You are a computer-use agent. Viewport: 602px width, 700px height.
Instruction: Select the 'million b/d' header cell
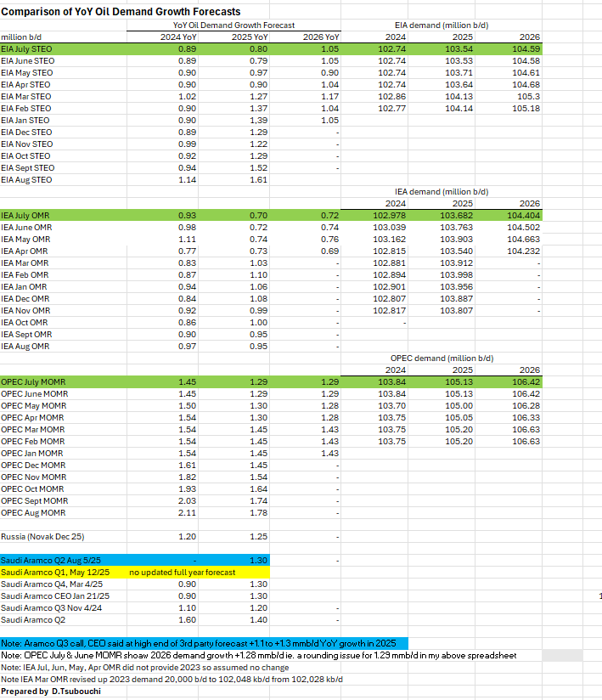tap(21, 37)
